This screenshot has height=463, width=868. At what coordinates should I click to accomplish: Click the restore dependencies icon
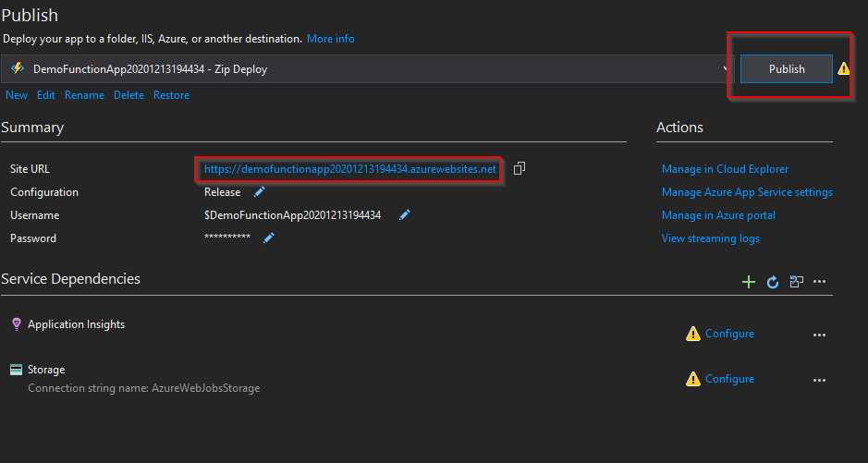797,282
